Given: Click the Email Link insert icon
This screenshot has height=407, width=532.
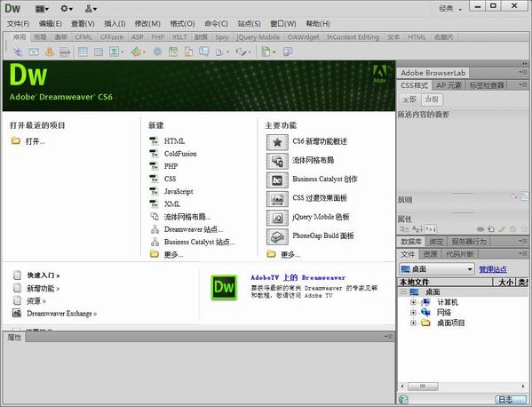Looking at the screenshot, I should point(34,52).
